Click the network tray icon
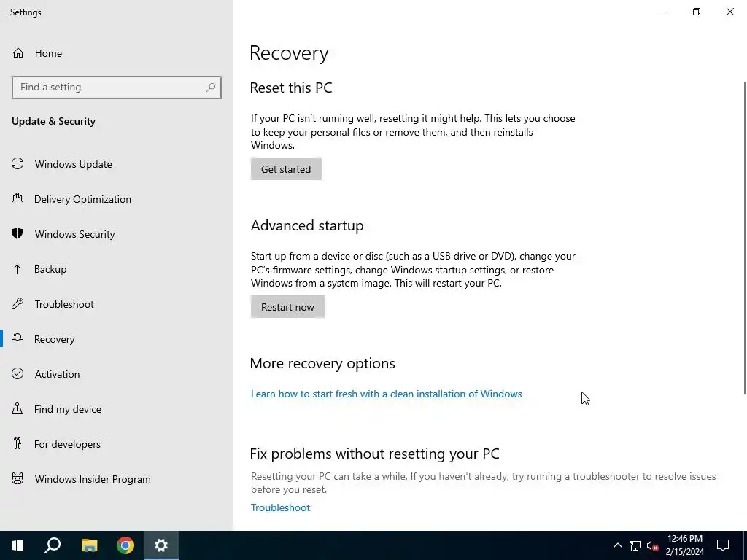This screenshot has height=560, width=747. click(635, 545)
